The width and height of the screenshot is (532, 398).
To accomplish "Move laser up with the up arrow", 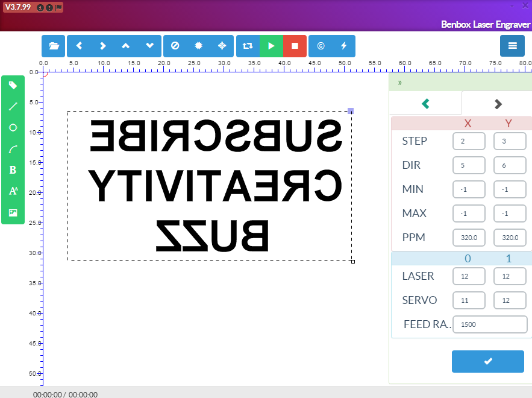I will 126,46.
